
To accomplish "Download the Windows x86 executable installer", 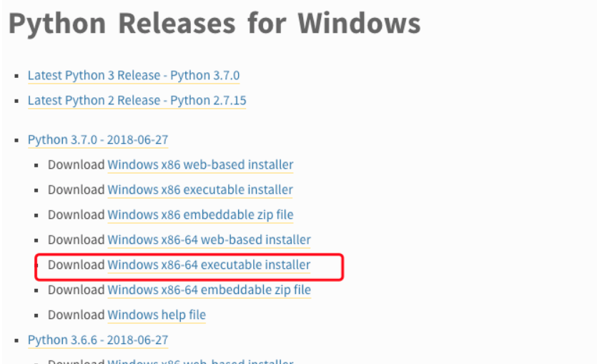I will coord(200,190).
